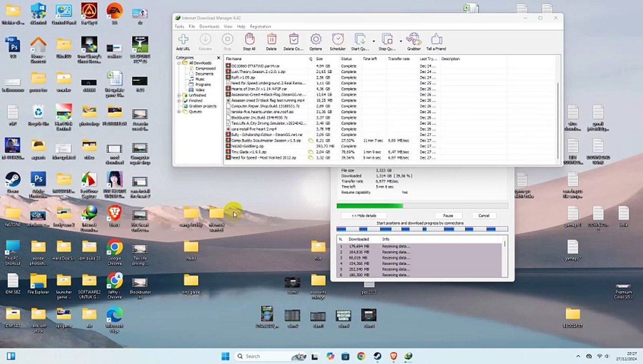
Task: Open the Help menu
Action: (x=241, y=26)
